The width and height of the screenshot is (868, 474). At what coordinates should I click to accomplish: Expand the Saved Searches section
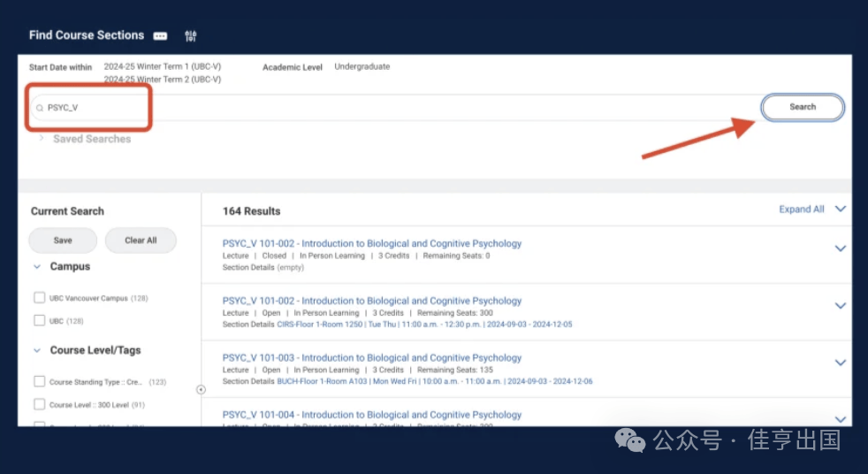click(41, 139)
